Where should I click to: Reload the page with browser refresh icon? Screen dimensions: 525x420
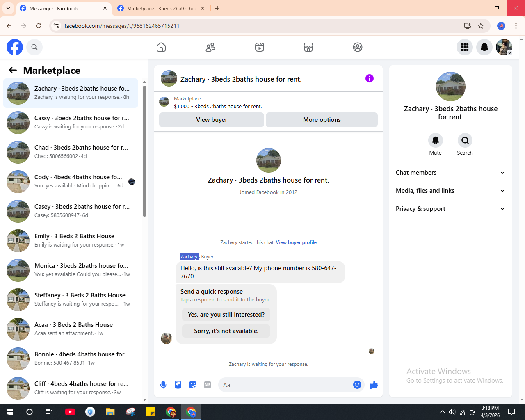pos(39,26)
